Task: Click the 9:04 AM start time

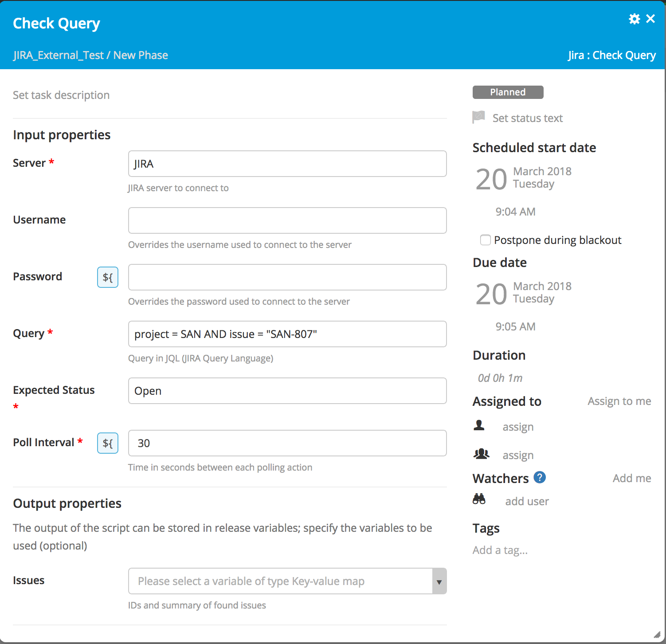Action: point(516,212)
